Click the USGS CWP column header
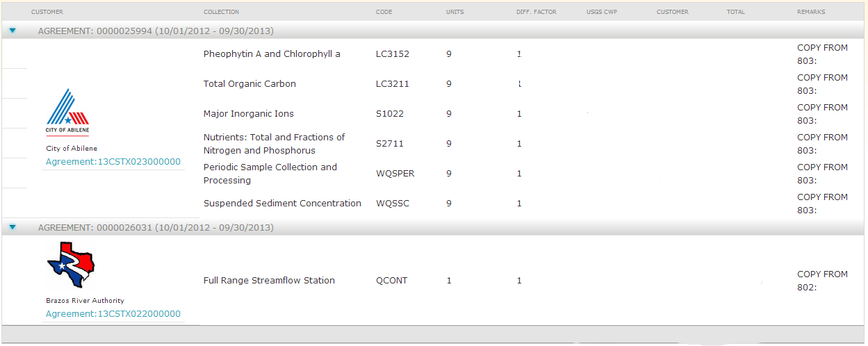Viewport: 868px width, 346px height. click(x=602, y=12)
